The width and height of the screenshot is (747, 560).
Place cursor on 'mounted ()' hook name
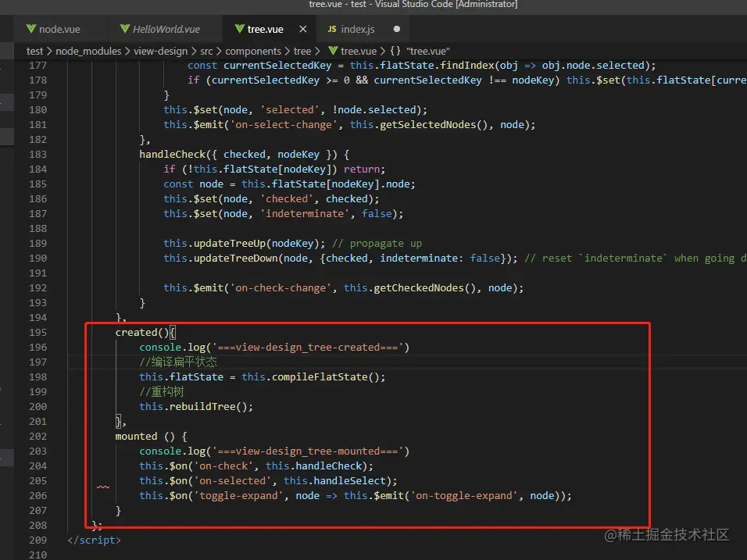pos(145,436)
